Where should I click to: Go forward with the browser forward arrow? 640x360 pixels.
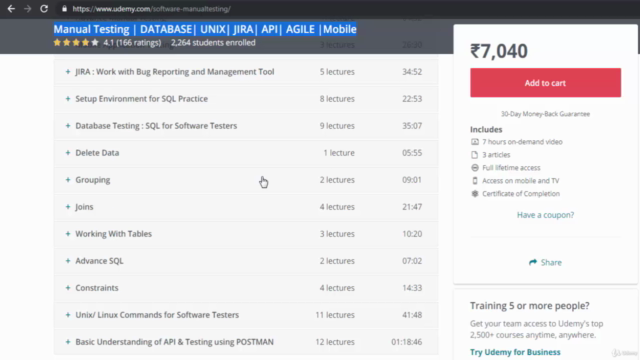coord(27,9)
